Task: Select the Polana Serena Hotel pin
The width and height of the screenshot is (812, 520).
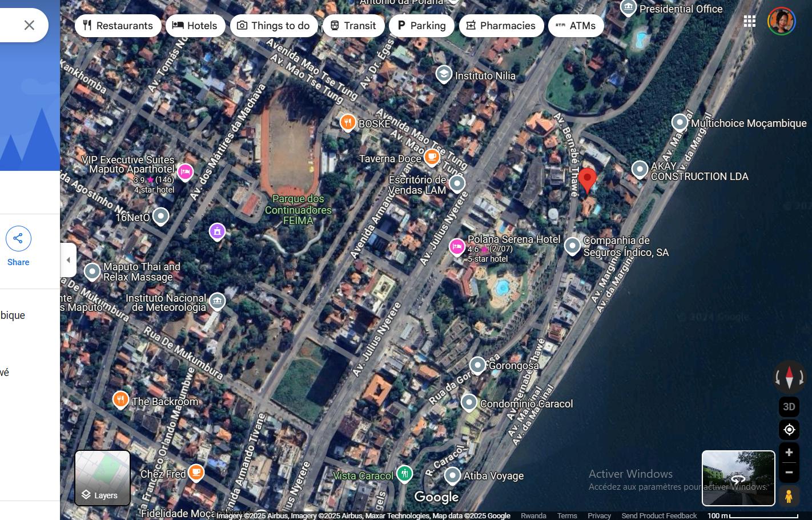Action: pos(457,247)
